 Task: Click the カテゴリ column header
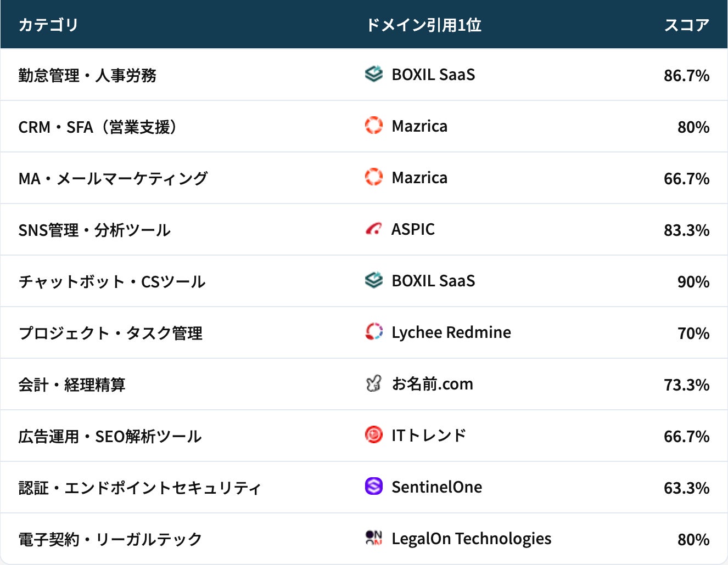[x=48, y=25]
